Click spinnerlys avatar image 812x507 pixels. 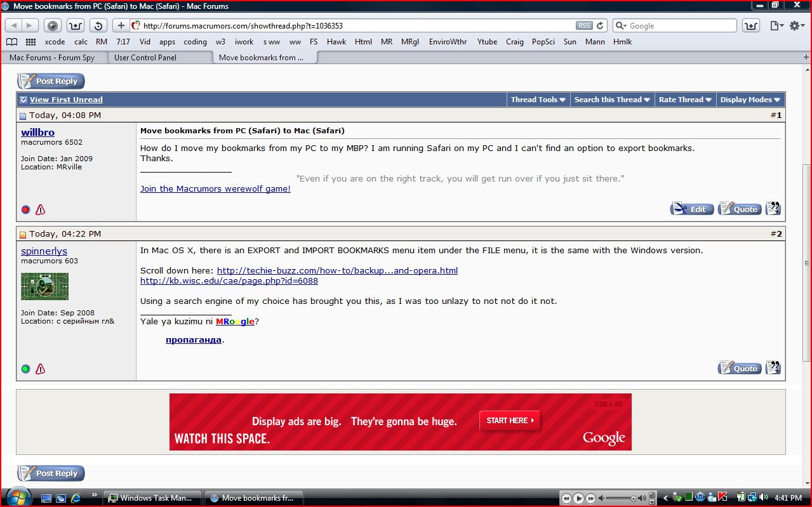coord(44,286)
